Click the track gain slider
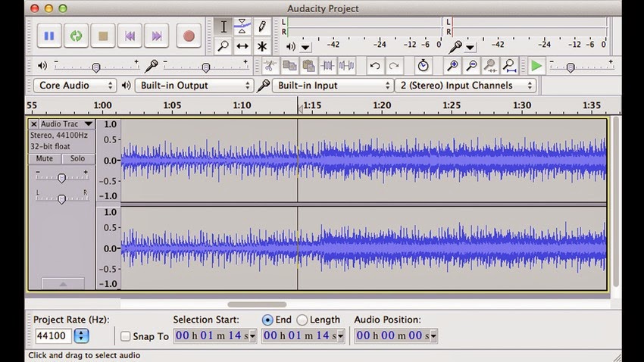644x362 pixels. point(61,178)
